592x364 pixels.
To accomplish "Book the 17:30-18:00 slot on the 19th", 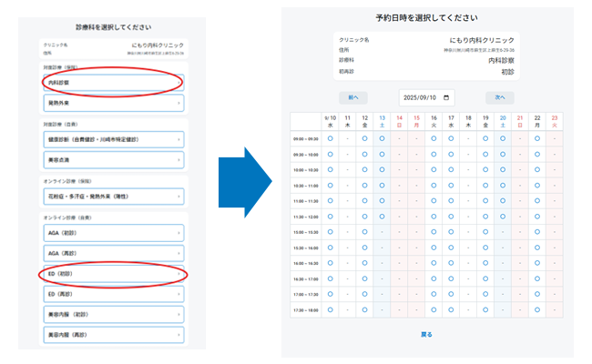I will (x=485, y=310).
